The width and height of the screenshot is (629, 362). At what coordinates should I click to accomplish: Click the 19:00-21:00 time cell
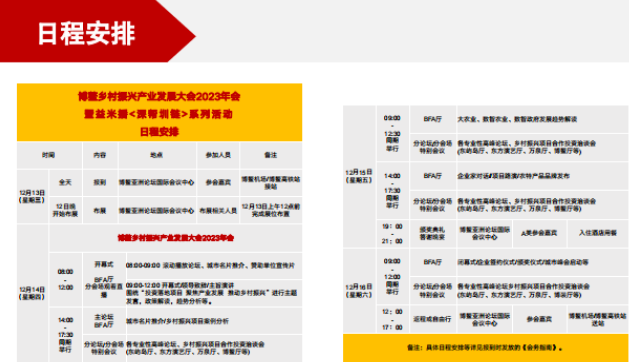point(392,234)
